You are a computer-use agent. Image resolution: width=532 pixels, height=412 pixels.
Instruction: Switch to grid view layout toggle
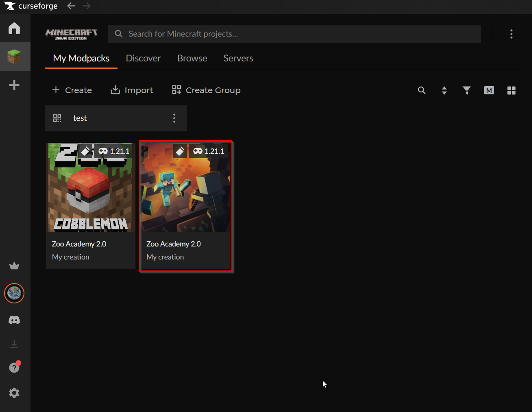click(511, 90)
